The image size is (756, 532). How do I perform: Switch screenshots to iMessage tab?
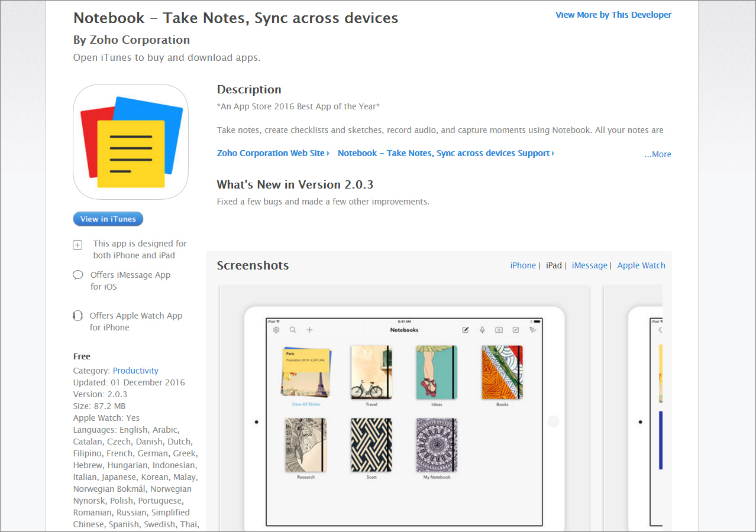pos(590,265)
